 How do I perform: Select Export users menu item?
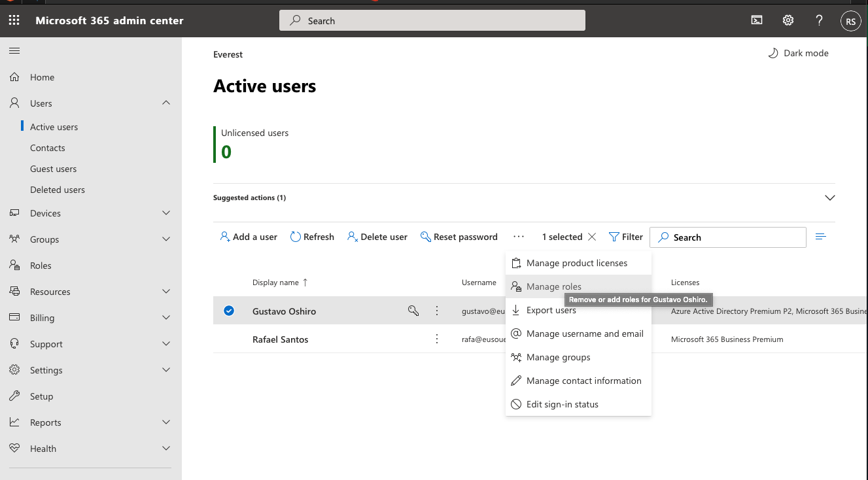[x=578, y=310]
